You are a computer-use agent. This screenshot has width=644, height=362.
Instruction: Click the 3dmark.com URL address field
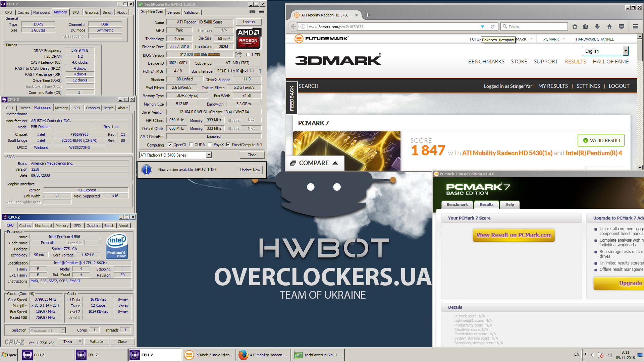(392, 26)
